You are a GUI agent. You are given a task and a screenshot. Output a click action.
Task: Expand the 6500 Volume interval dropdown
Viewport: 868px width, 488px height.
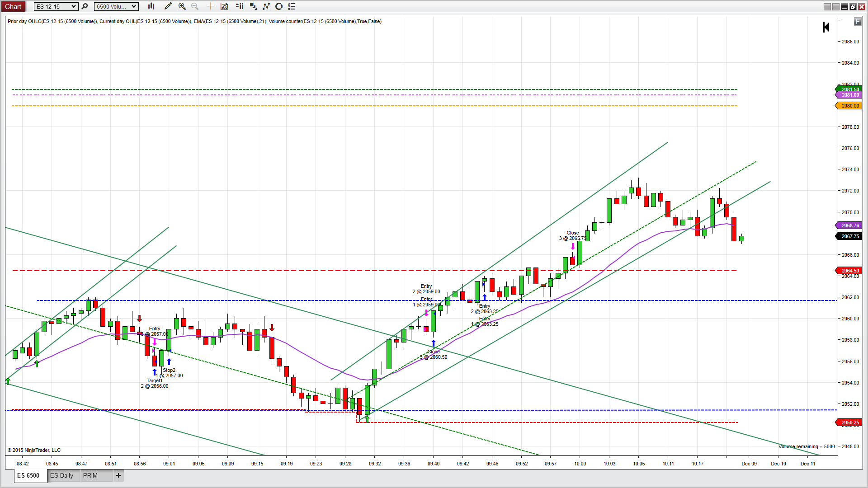[x=134, y=6]
